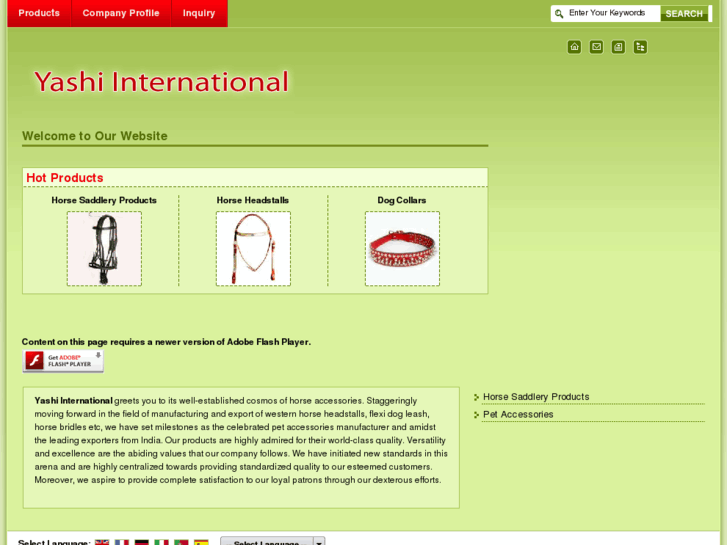Image resolution: width=727 pixels, height=545 pixels.
Task: Open Horse Saddlery Products sidebar link
Action: click(x=536, y=397)
